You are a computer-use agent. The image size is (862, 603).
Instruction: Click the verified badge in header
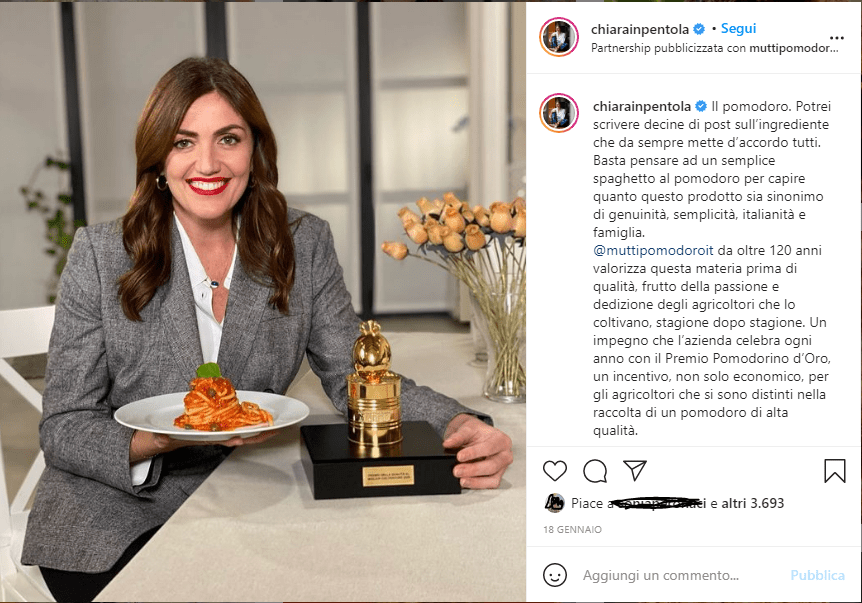(x=699, y=29)
